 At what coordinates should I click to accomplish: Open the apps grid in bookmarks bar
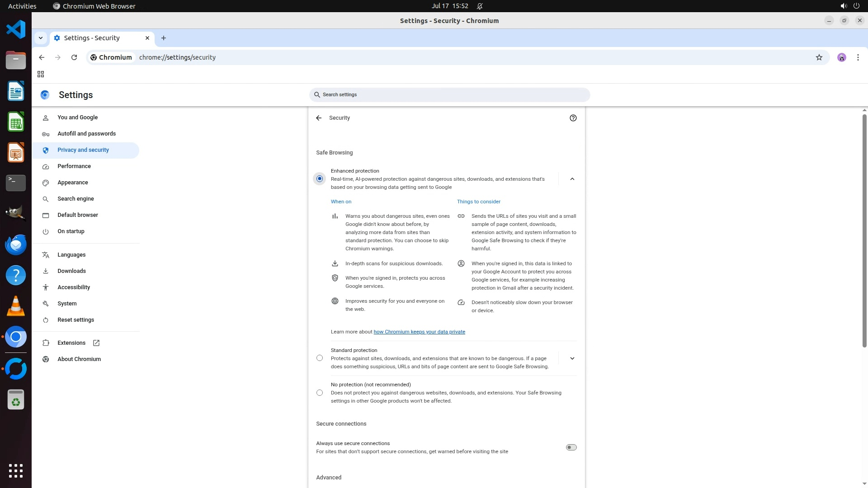(41, 74)
